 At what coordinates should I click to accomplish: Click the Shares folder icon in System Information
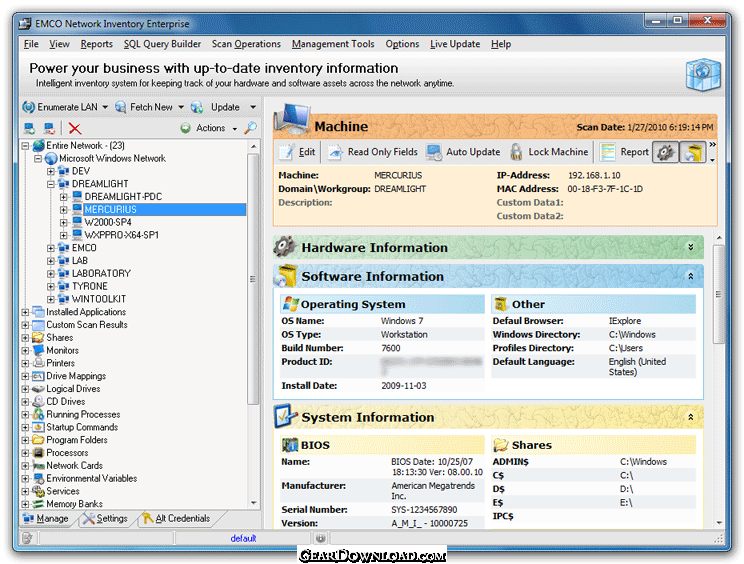pos(501,444)
